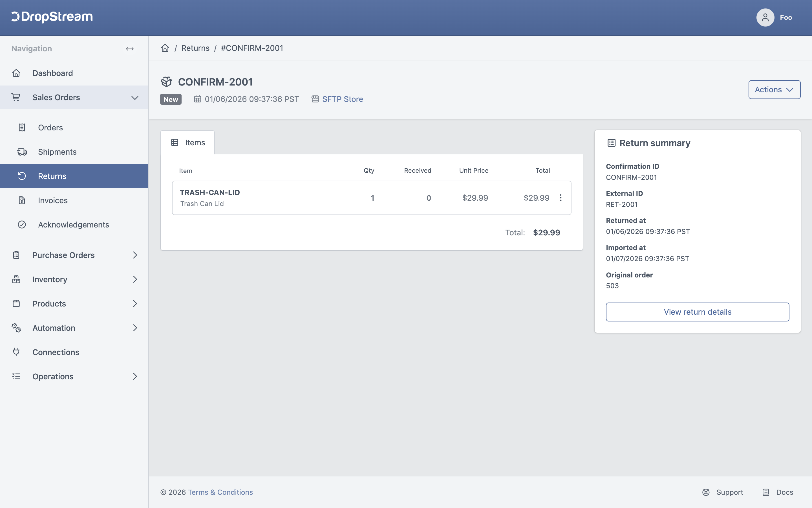This screenshot has width=812, height=508.
Task: Open the user avatar icon
Action: (765, 17)
